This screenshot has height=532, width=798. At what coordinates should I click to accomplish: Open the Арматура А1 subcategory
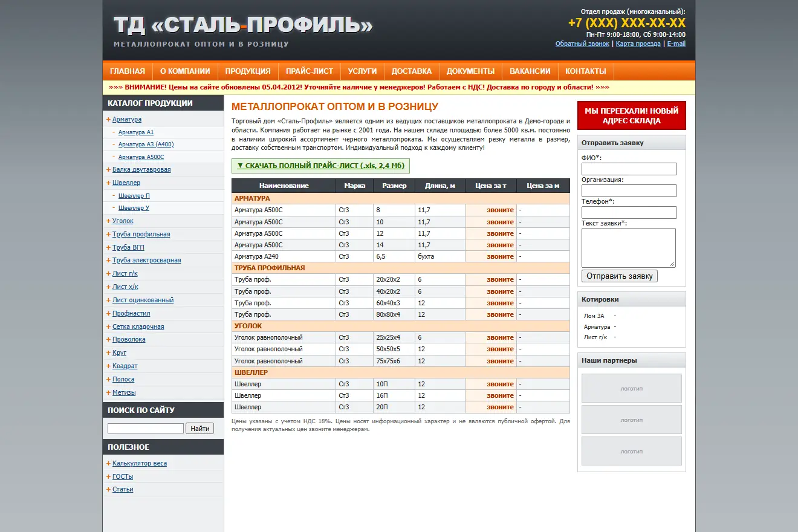click(136, 132)
